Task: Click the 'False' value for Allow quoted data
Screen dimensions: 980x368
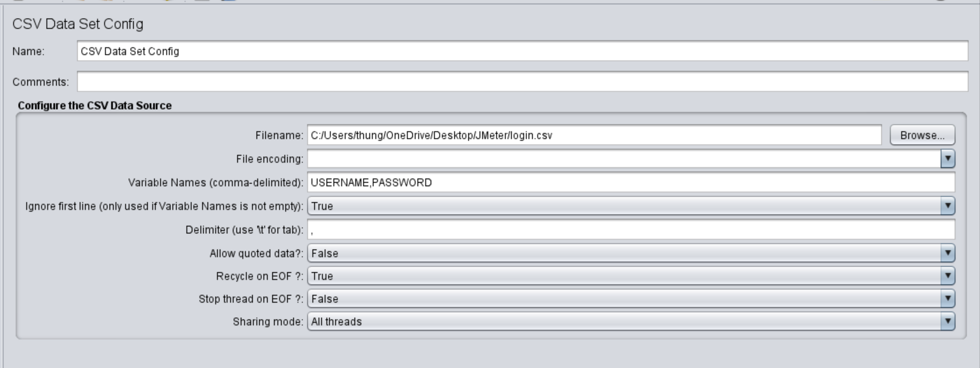Action: click(325, 254)
